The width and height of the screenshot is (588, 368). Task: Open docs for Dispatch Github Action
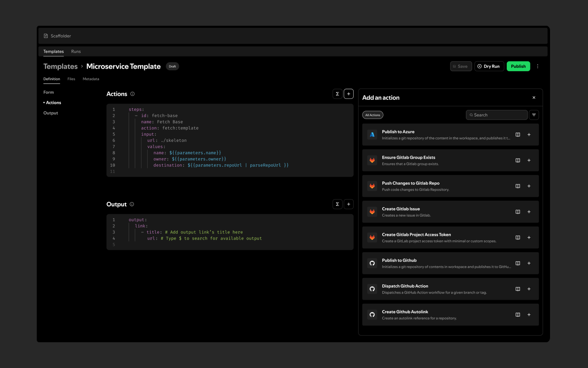click(518, 289)
